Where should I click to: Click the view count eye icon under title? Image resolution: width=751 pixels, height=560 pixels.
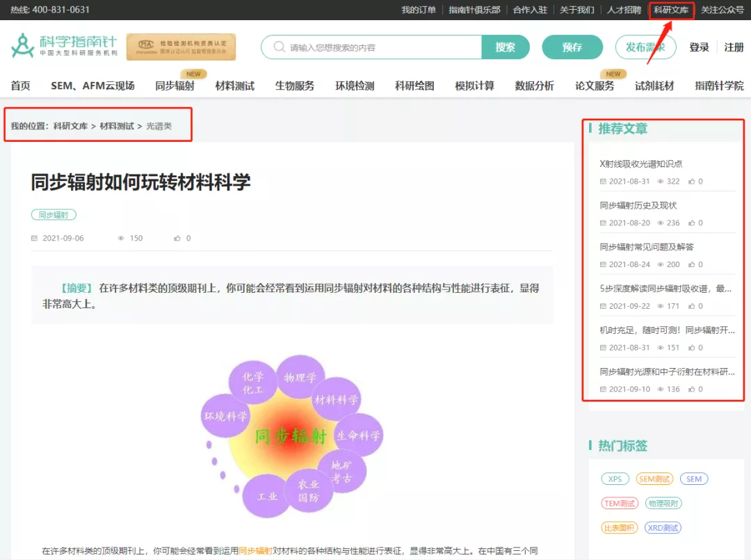click(121, 238)
